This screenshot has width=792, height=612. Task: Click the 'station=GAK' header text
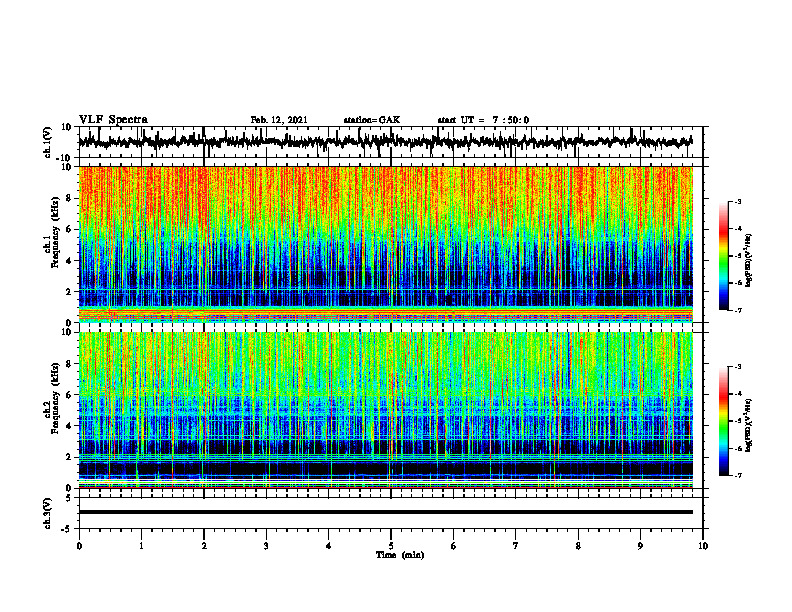click(x=372, y=120)
